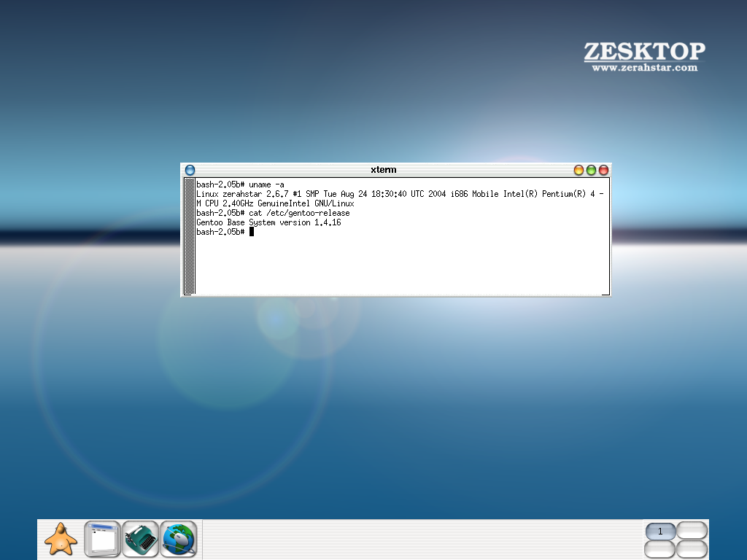
Task: Click the 'Linux zerahstar 2.6.7' output line
Action: pyautogui.click(x=400, y=194)
